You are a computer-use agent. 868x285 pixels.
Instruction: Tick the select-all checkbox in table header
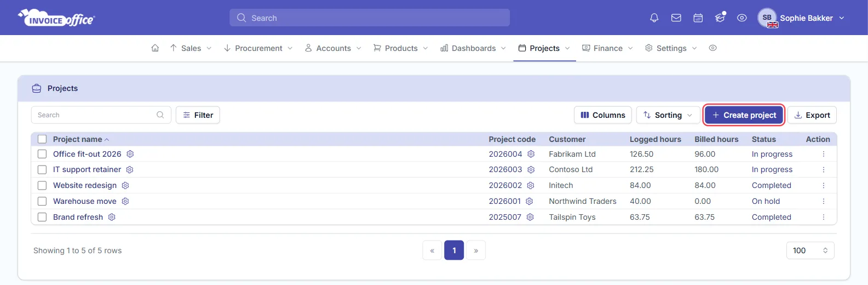42,139
